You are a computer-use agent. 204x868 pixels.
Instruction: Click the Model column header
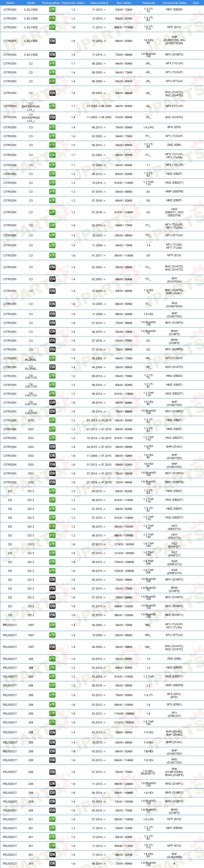tap(31, 3)
